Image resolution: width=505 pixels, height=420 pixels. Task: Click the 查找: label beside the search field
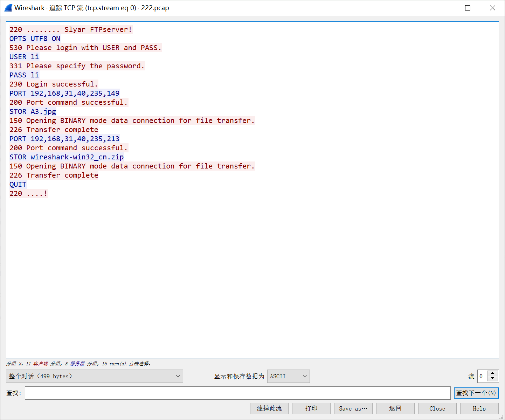pos(14,393)
